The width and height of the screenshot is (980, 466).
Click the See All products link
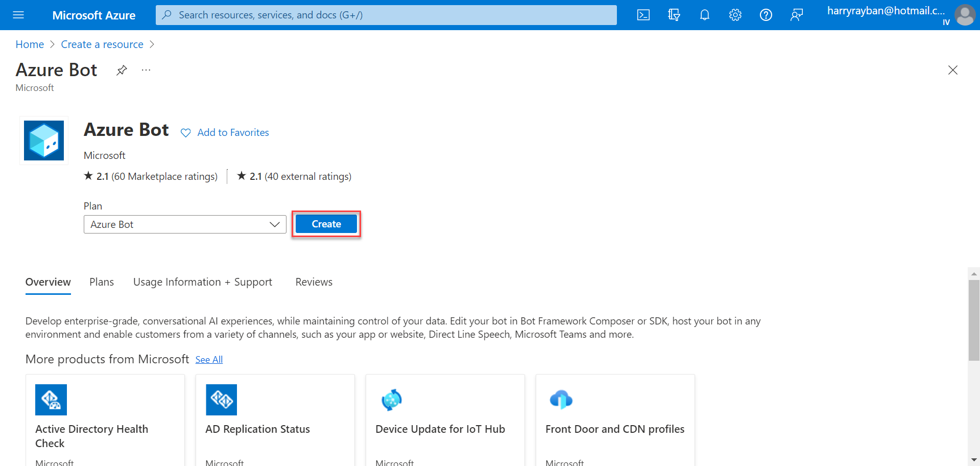coord(209,359)
